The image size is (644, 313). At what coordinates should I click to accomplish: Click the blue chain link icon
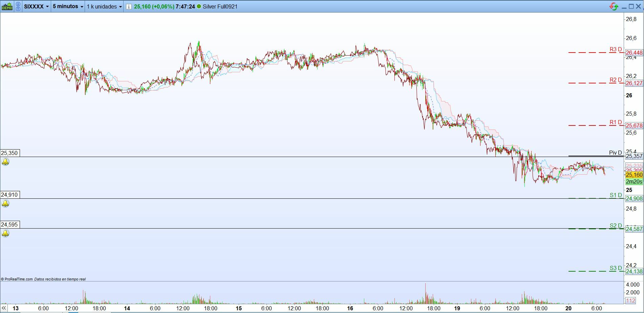point(18,6)
